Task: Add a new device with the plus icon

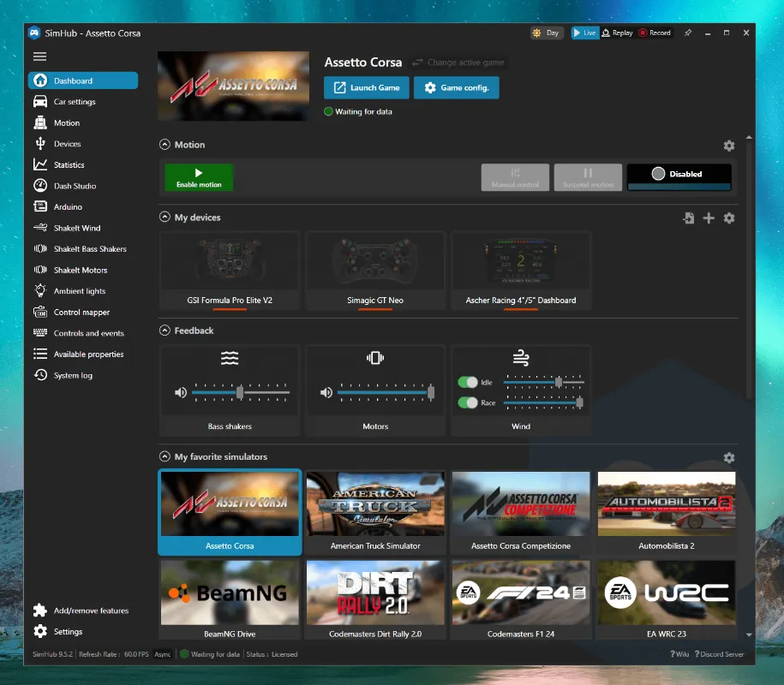Action: coord(709,218)
